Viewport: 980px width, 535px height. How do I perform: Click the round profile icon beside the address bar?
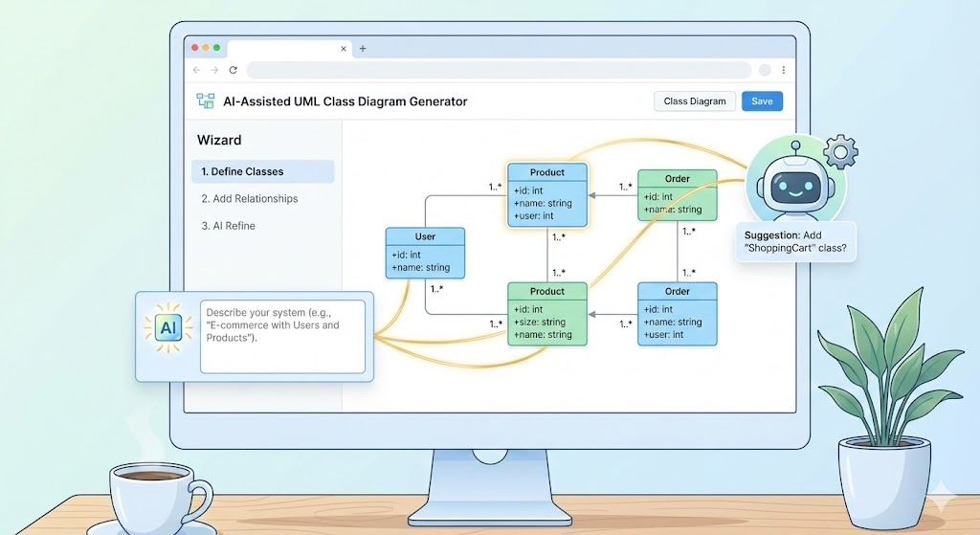(x=765, y=70)
